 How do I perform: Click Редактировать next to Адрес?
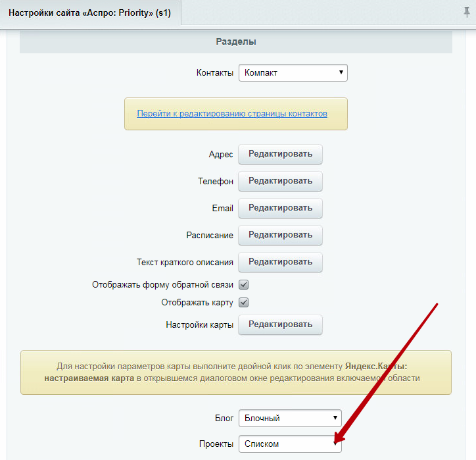(280, 154)
